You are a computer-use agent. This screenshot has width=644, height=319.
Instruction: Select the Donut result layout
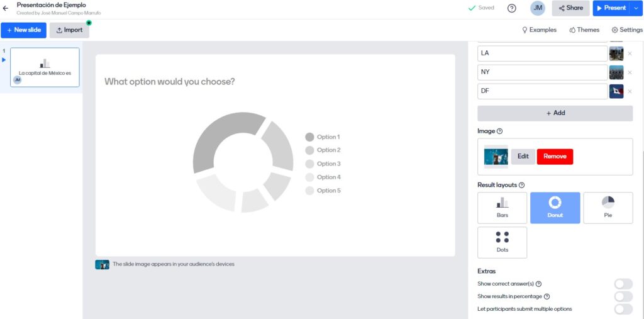click(555, 208)
